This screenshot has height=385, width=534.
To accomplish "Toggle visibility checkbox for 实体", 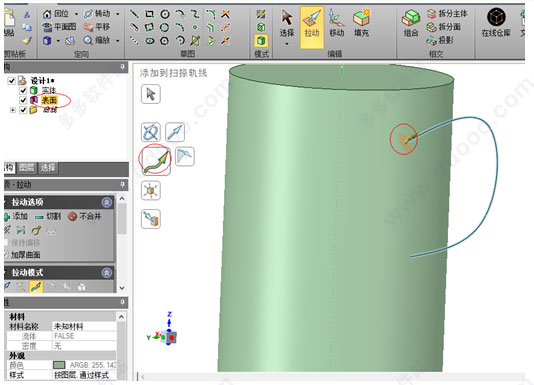I will [x=23, y=90].
